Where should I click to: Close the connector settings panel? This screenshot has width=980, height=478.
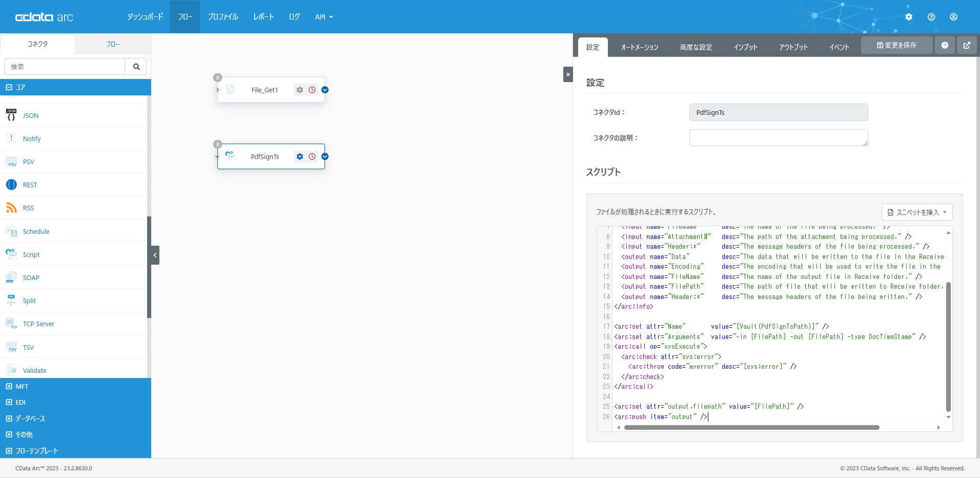[568, 74]
